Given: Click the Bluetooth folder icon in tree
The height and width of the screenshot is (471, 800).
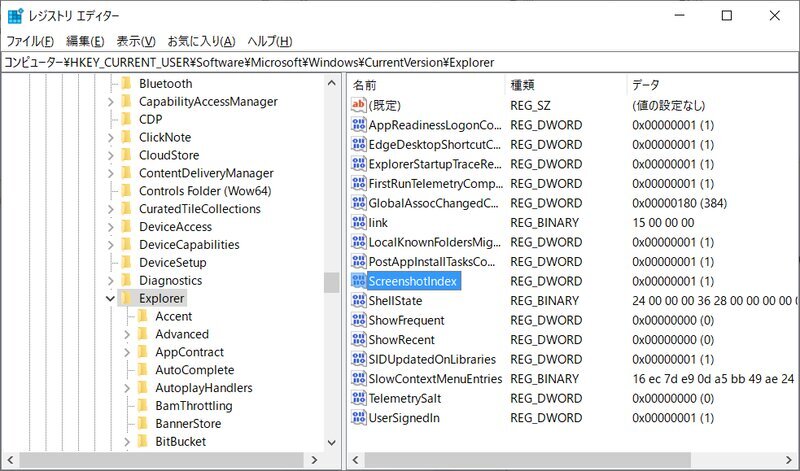Looking at the screenshot, I should pos(126,84).
